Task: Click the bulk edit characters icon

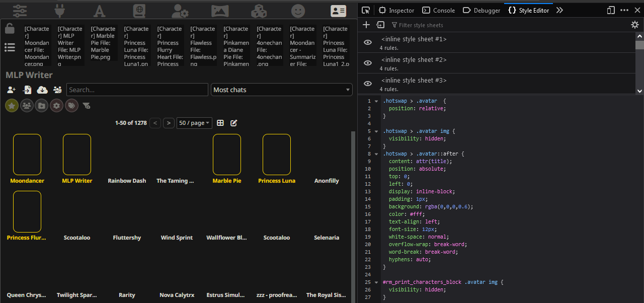Action: (x=234, y=123)
